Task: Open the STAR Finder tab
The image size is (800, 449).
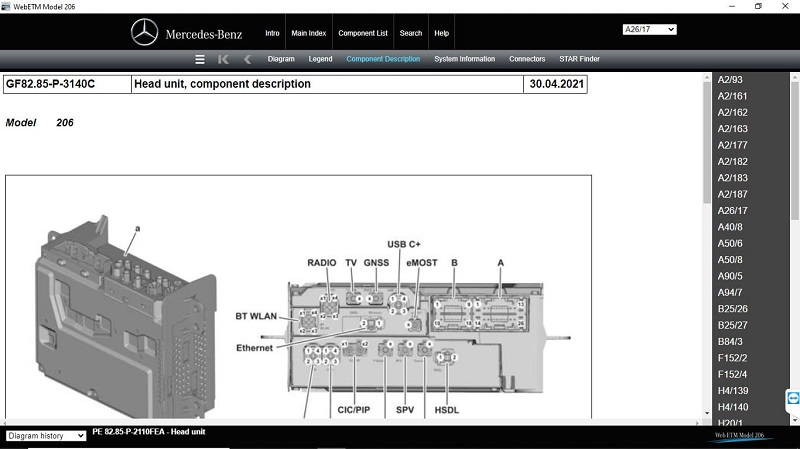Action: [580, 59]
